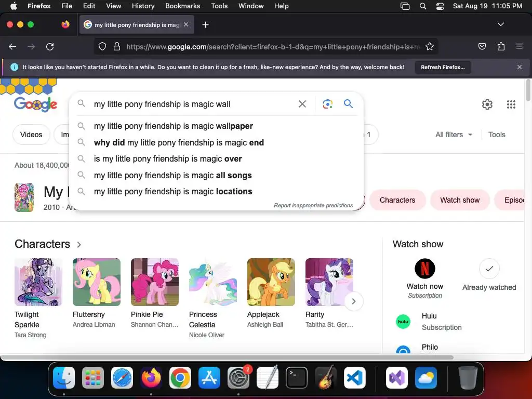This screenshot has height=399, width=532.
Task: Open Launchpad from the dock
Action: (93, 378)
